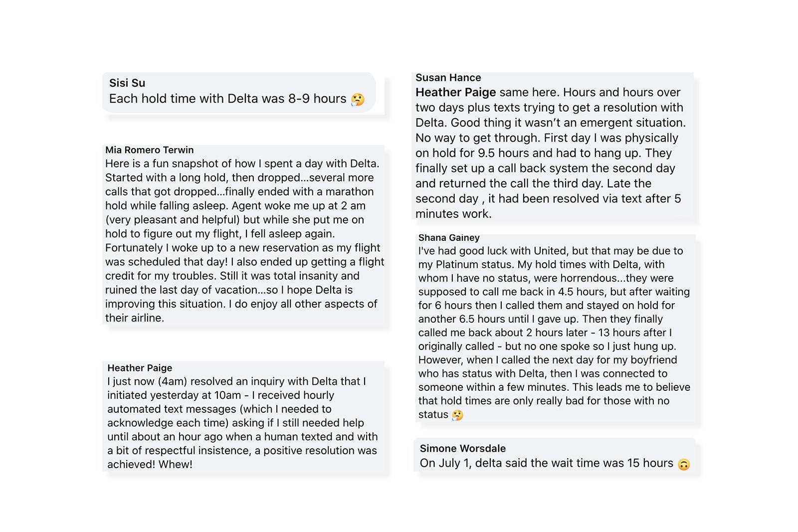Open the Heather Paige commenter name on the left
798x532 pixels.
click(x=140, y=367)
